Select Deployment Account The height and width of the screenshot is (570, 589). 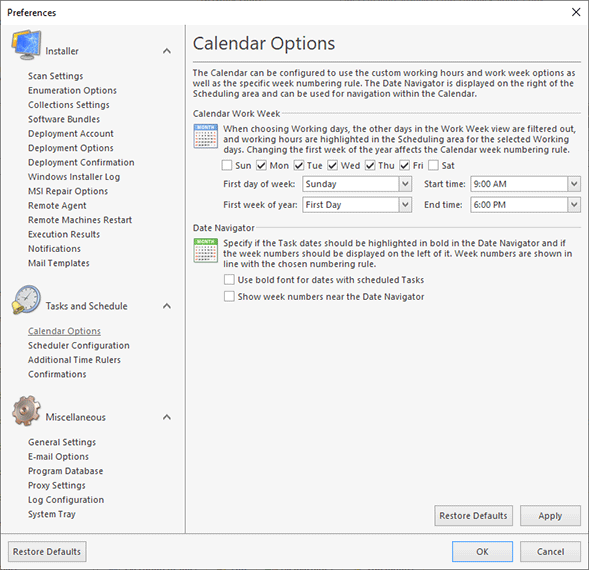(x=71, y=134)
